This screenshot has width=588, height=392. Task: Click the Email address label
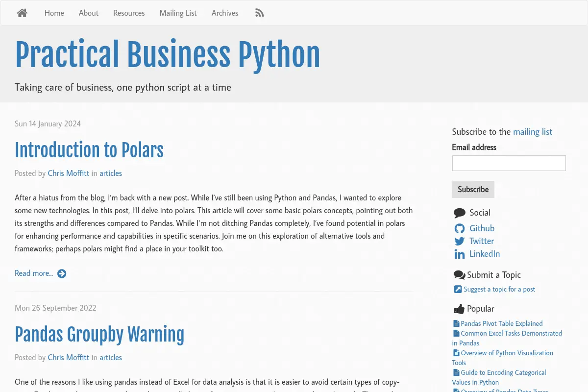[x=474, y=147]
